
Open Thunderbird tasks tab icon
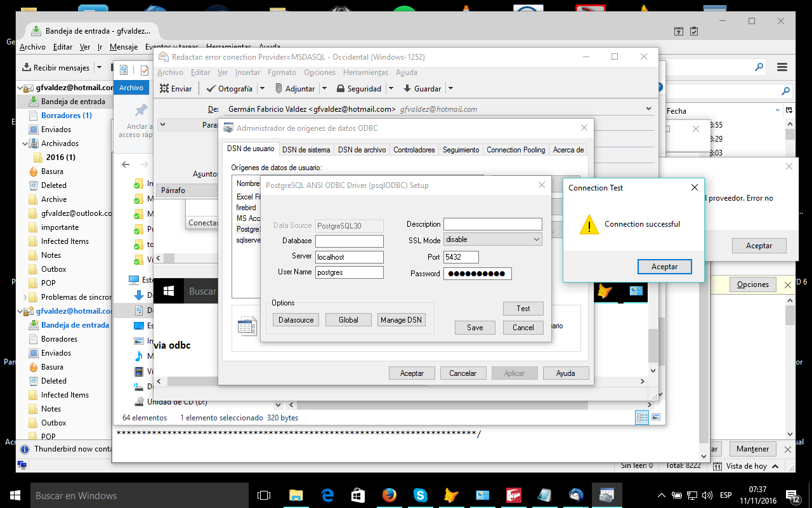pyautogui.click(x=694, y=30)
